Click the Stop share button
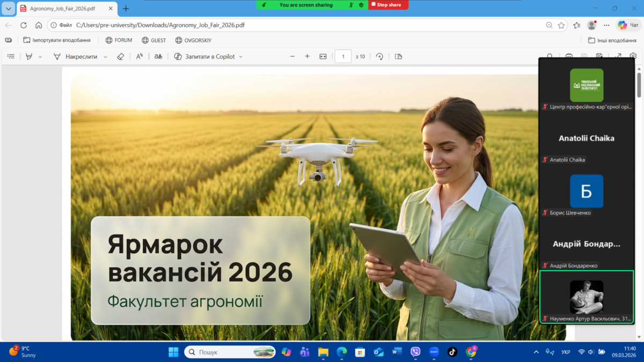 coord(388,5)
